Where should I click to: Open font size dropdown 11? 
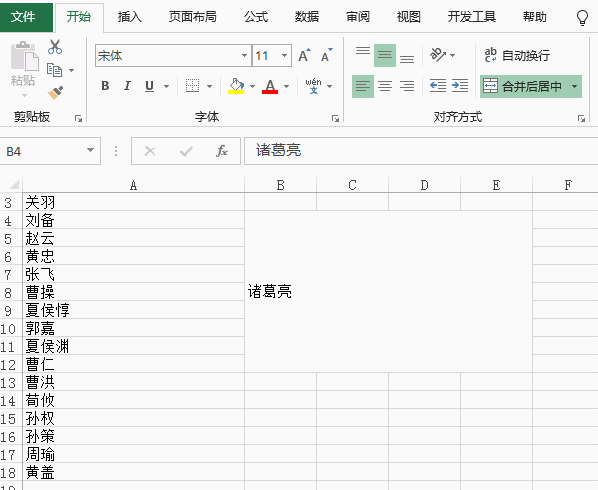(x=284, y=56)
